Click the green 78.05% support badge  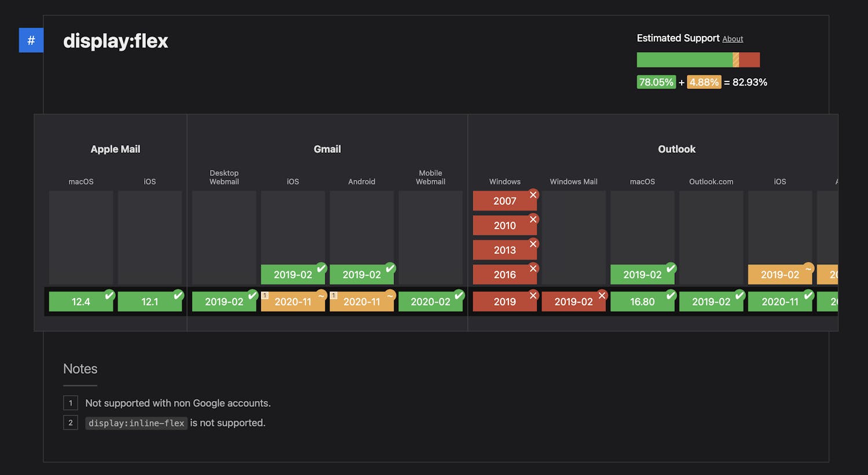(656, 82)
